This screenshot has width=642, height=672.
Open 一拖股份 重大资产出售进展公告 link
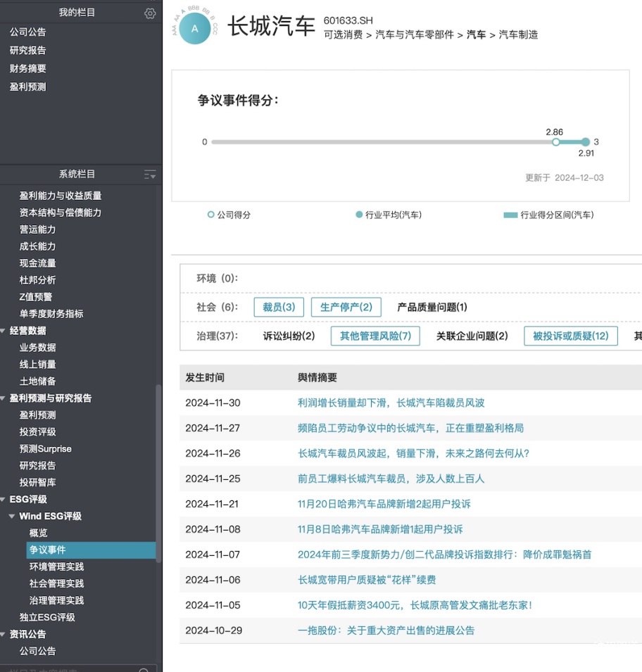386,630
